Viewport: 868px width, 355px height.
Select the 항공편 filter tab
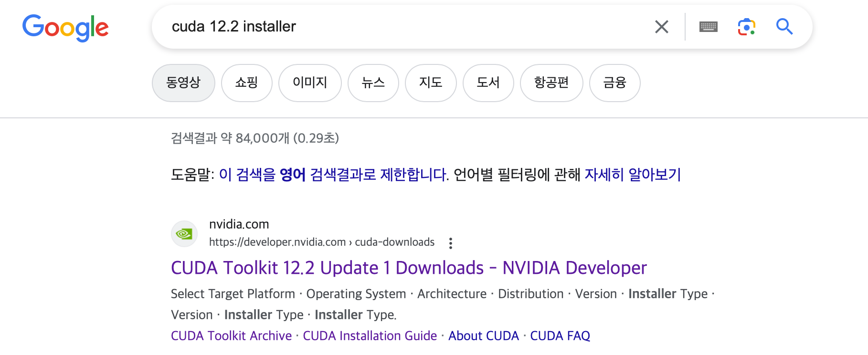pyautogui.click(x=551, y=83)
